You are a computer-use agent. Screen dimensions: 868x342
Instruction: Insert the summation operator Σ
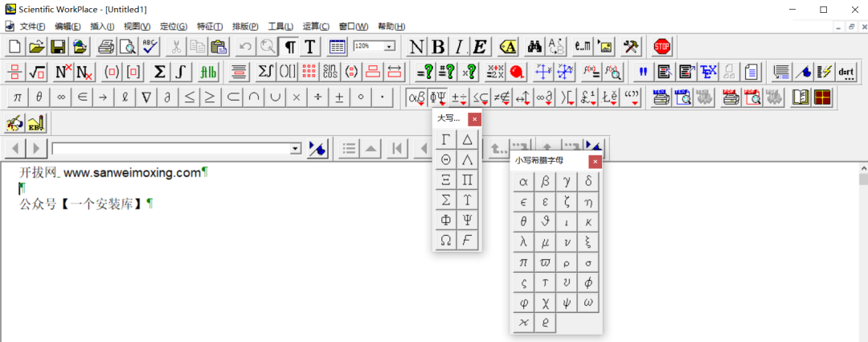click(159, 72)
